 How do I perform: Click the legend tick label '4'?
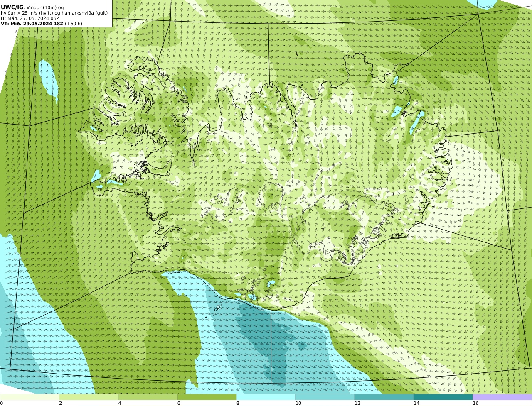(120, 403)
